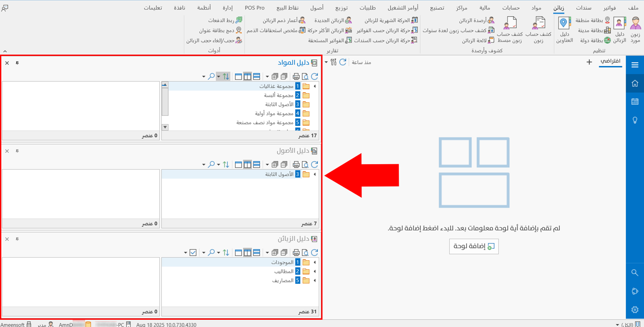
Task: Open search options dropdown in دليل المواد
Action: pyautogui.click(x=204, y=77)
